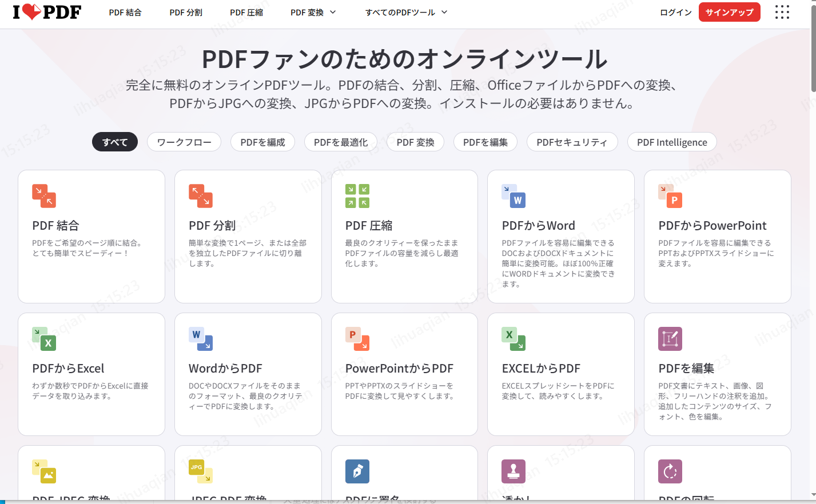Click the yellow JPG to PDF icon

point(201,471)
